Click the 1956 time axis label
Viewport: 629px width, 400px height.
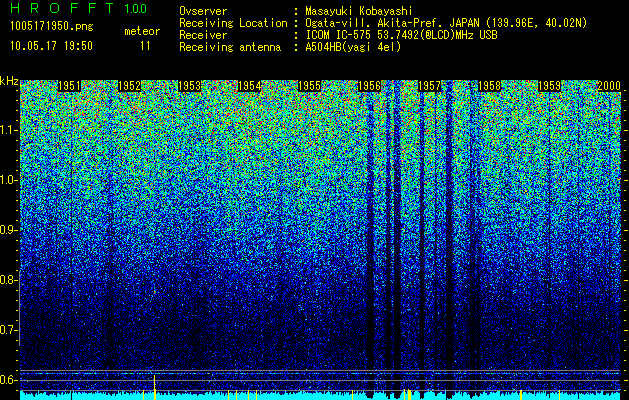click(369, 86)
